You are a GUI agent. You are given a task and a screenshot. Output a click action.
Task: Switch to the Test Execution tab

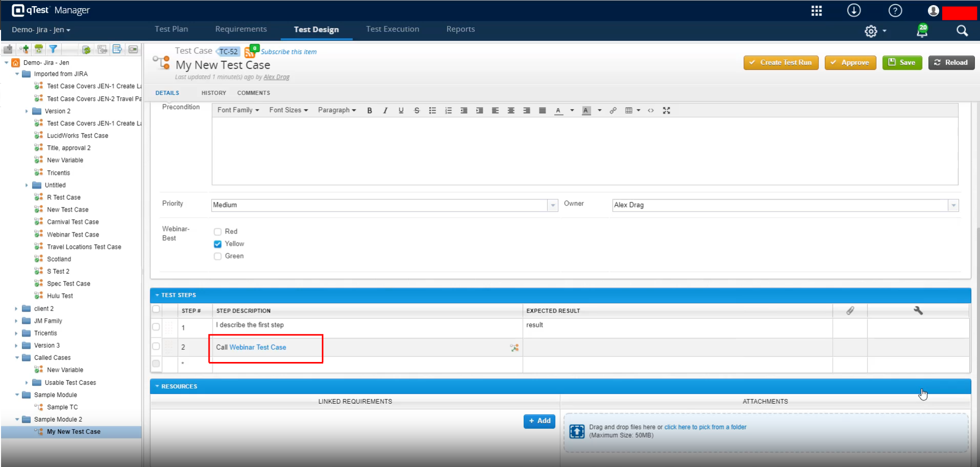pos(392,29)
